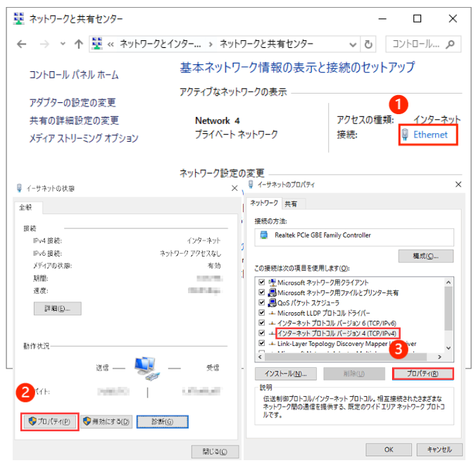Viewport: 476px width, 463px height.
Task: Click the QoS パケット スケジューラ icon
Action: pyautogui.click(x=272, y=302)
